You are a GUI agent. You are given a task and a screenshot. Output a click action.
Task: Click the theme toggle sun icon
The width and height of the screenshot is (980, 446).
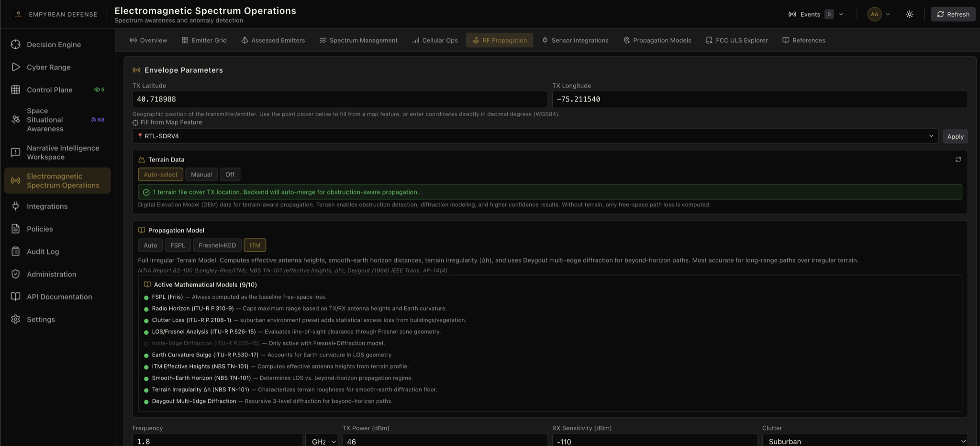click(x=909, y=14)
